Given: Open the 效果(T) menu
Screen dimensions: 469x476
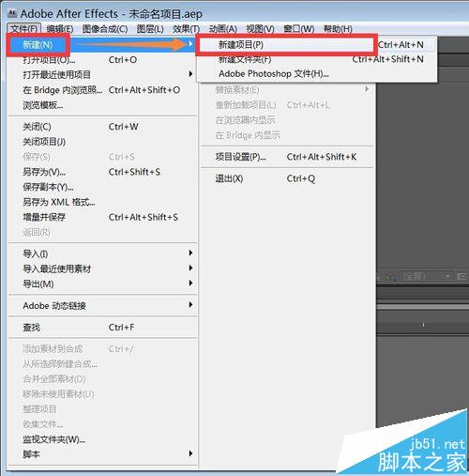Looking at the screenshot, I should [187, 29].
